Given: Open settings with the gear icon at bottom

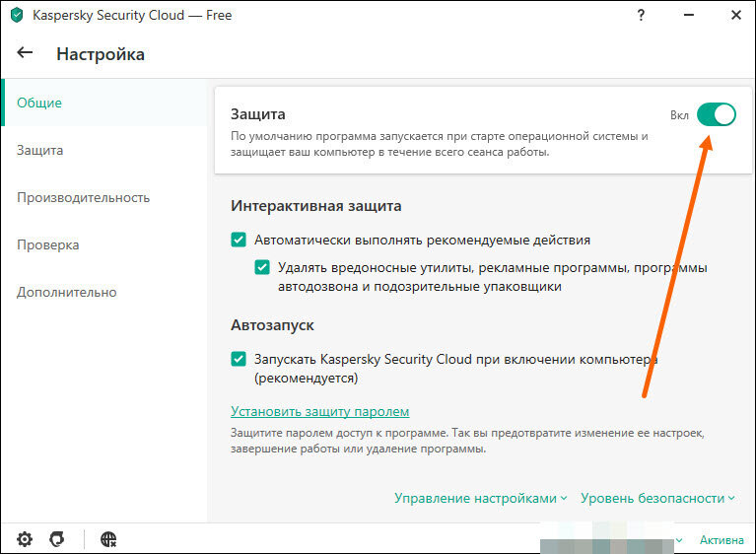Looking at the screenshot, I should 25,538.
